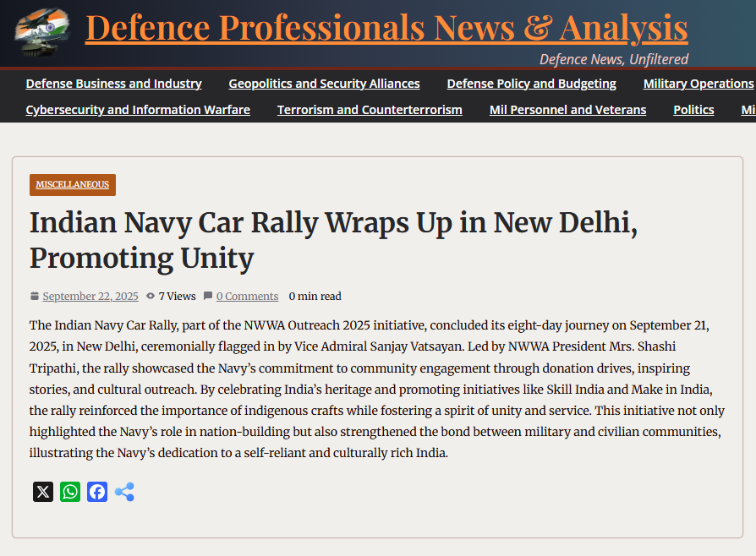Viewport: 756px width, 556px height.
Task: Open the Defense Business and Industry menu
Action: (114, 84)
